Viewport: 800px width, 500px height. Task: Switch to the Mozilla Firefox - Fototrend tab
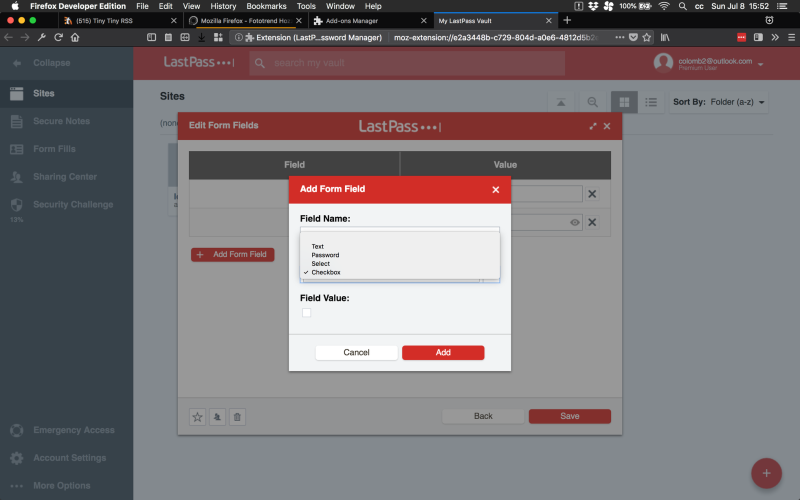click(x=245, y=21)
